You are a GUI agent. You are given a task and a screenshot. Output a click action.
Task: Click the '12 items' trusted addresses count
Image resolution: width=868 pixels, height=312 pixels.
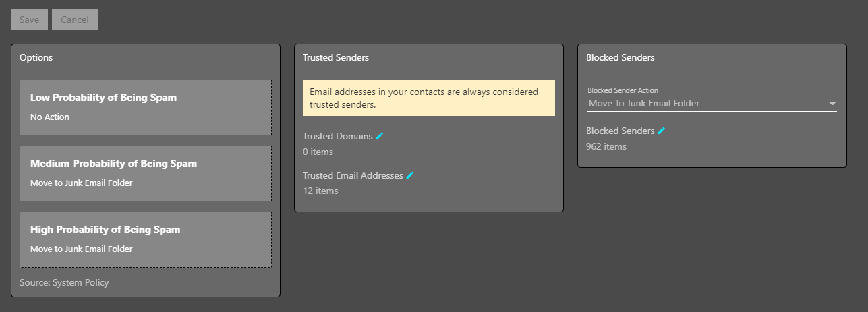click(x=320, y=191)
